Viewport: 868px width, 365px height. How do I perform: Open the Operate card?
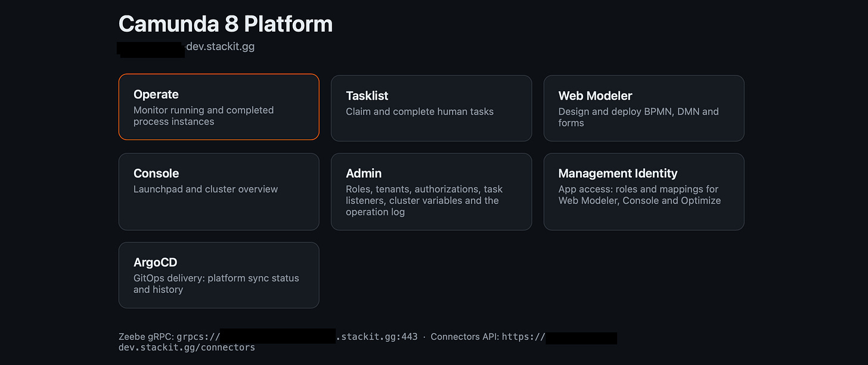tap(219, 107)
